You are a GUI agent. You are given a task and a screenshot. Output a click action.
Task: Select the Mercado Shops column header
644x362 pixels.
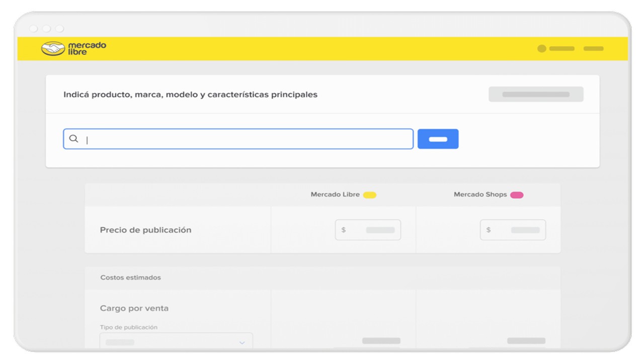[x=480, y=195]
